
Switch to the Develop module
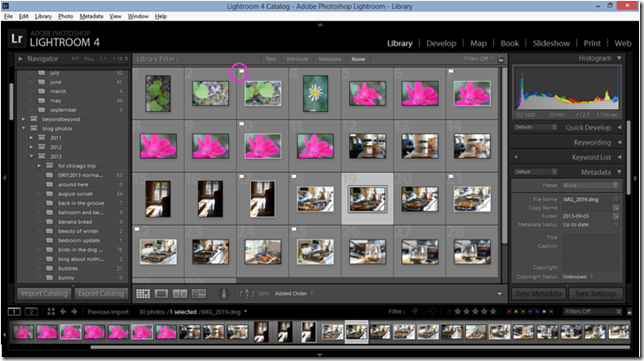point(441,43)
